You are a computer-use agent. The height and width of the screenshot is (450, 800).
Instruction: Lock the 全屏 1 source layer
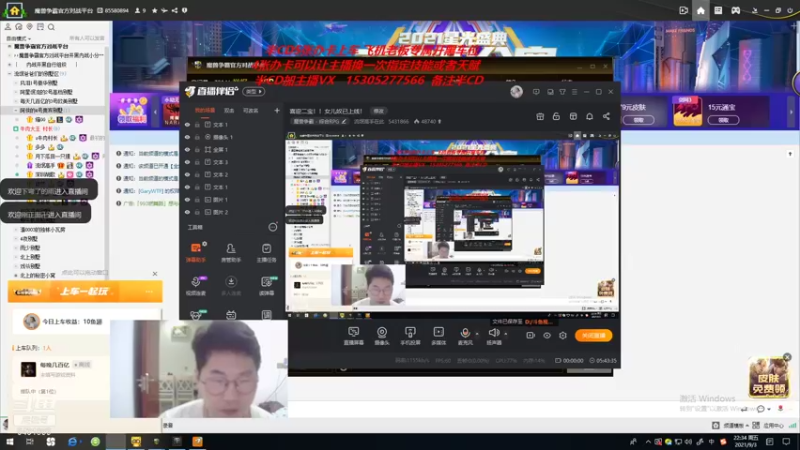point(197,149)
